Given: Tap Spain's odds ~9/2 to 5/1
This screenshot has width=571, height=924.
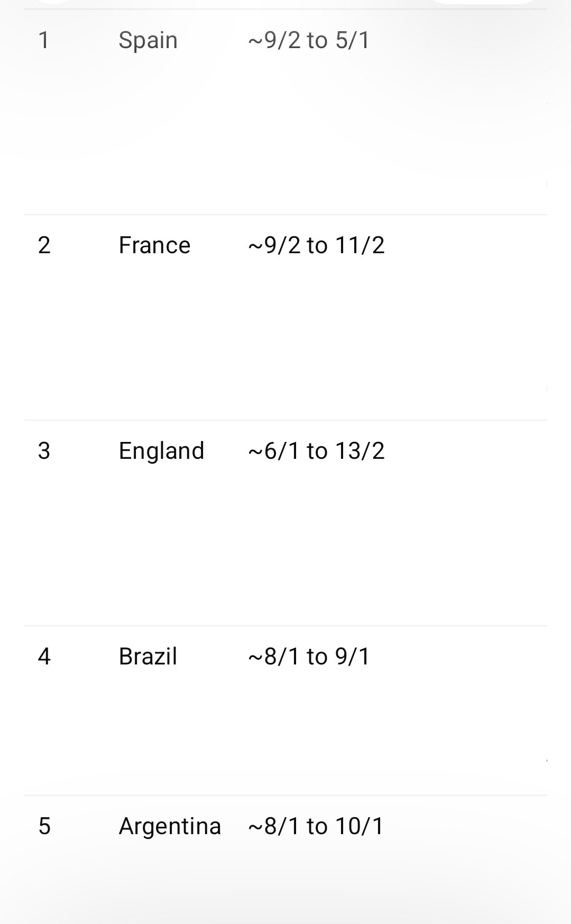Looking at the screenshot, I should pyautogui.click(x=309, y=41).
